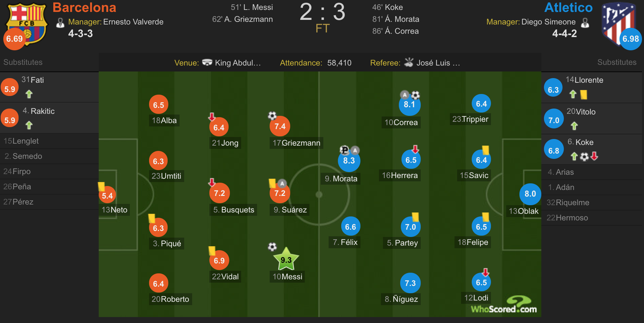The width and height of the screenshot is (644, 323).
Task: Open the Atletico team name link
Action: 568,7
